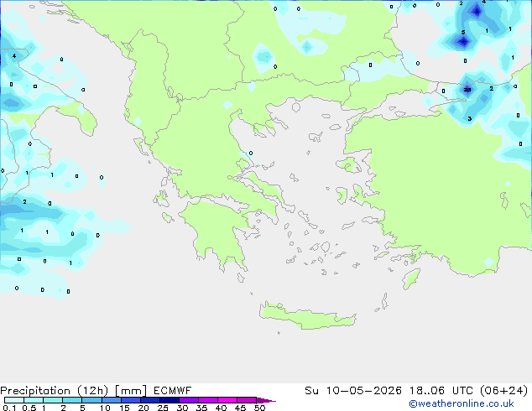Click the "3" precipitation value on map
This screenshot has width=532, height=411.
pos(470,119)
